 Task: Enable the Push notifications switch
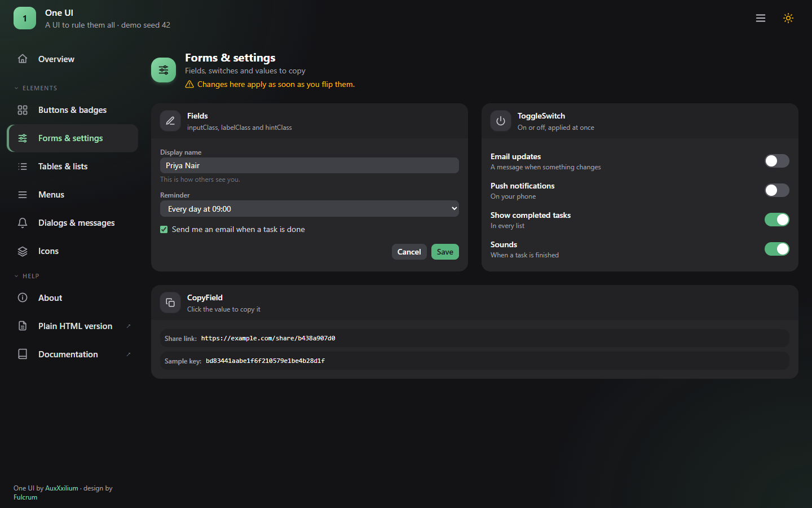point(777,190)
